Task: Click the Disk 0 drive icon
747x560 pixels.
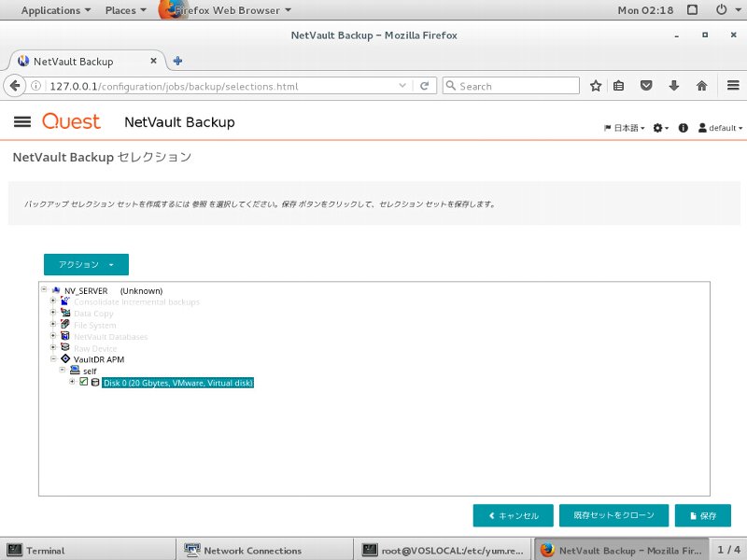Action: point(95,383)
